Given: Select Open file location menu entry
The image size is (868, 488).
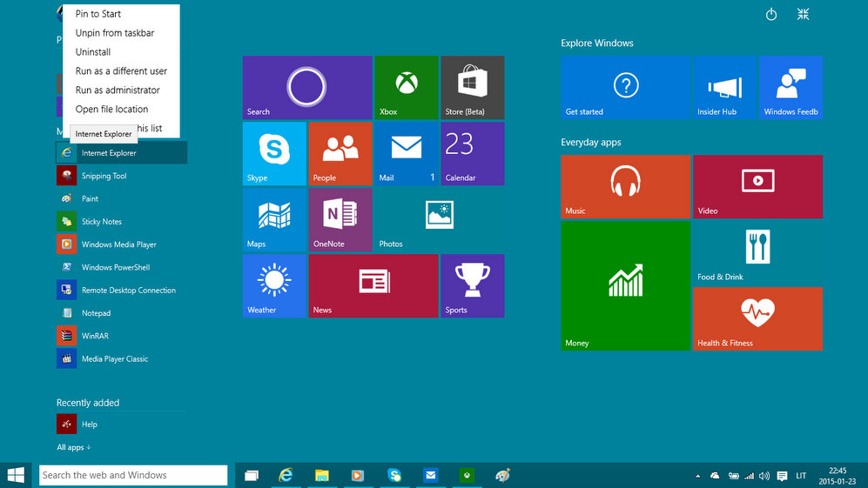Looking at the screenshot, I should pos(111,110).
